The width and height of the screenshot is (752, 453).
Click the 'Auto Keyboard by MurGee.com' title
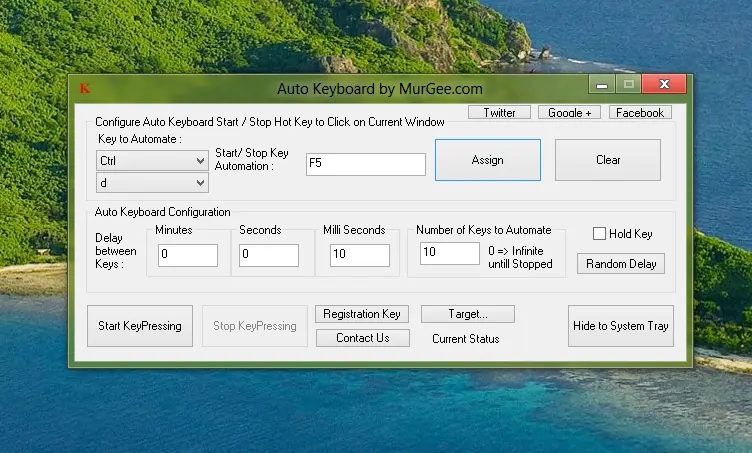point(380,89)
